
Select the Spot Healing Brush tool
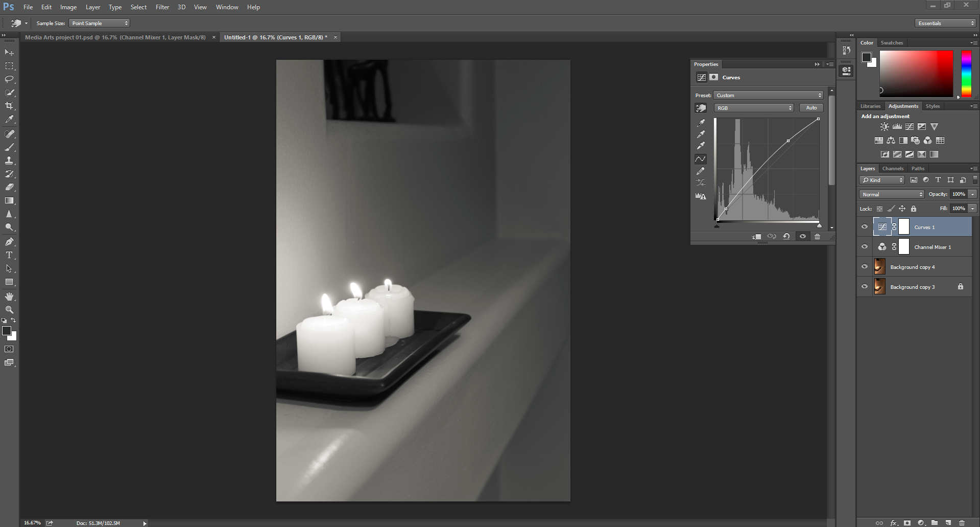point(9,134)
